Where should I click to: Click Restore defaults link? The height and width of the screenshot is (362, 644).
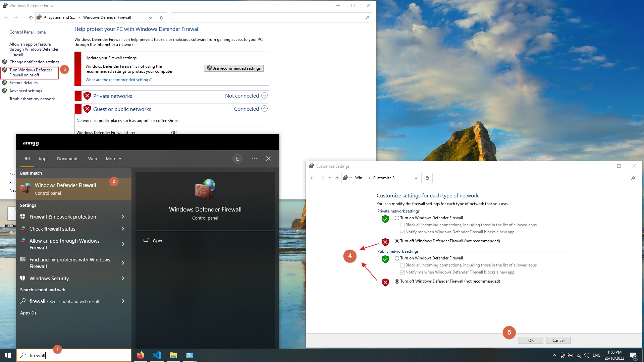coord(23,83)
